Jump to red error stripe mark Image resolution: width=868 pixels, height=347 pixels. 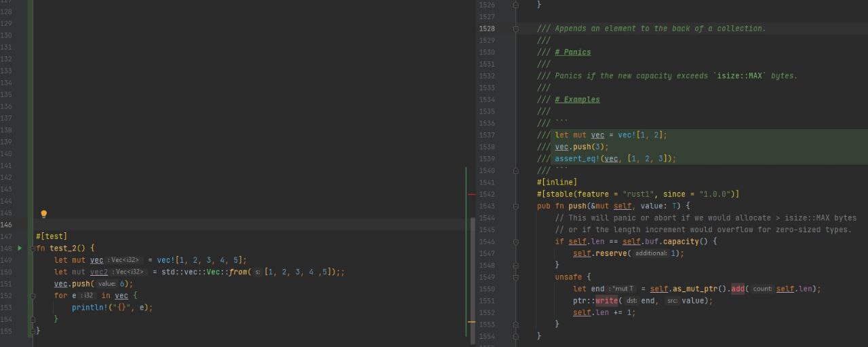click(x=472, y=194)
